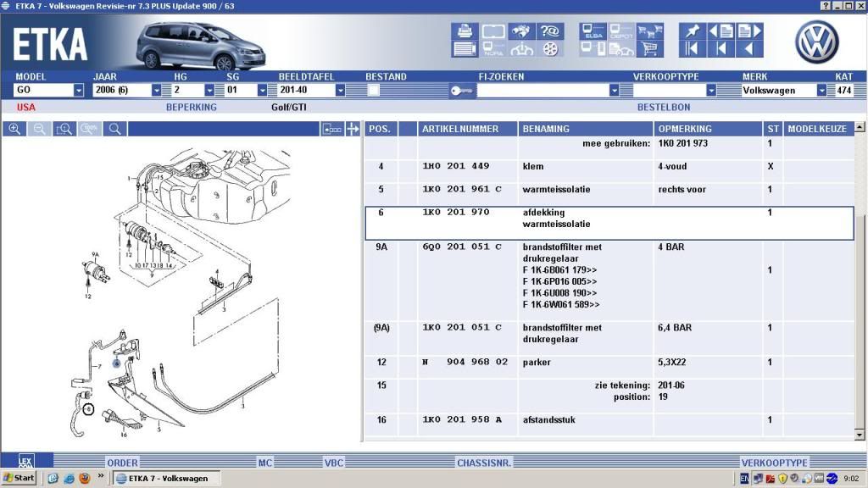Click the zoom out magnifier icon
This screenshot has height=488, width=868.
tap(39, 129)
